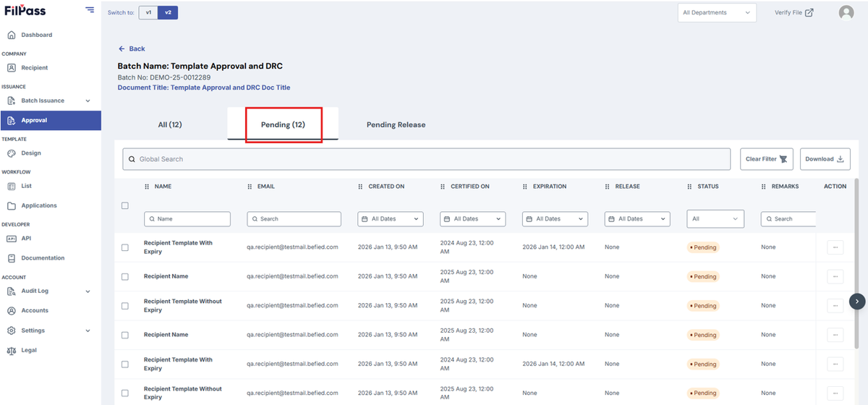The height and width of the screenshot is (405, 868).
Task: Click the Expiration column drag handle
Action: pyautogui.click(x=526, y=187)
